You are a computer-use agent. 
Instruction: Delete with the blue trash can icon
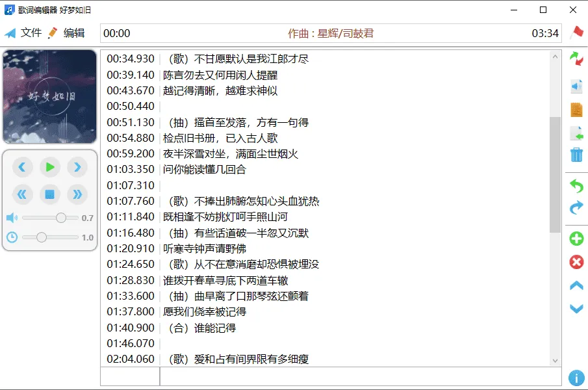point(576,155)
